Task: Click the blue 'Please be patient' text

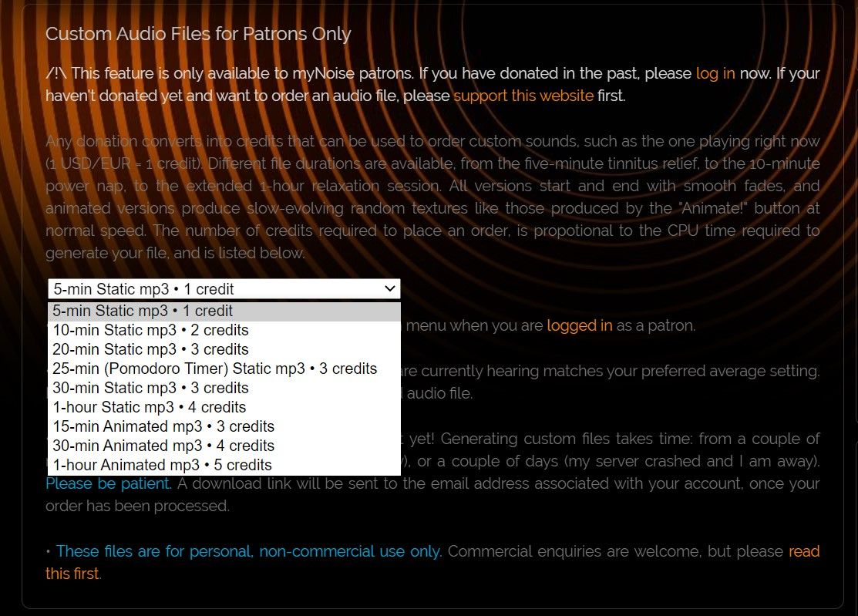Action: pyautogui.click(x=107, y=484)
